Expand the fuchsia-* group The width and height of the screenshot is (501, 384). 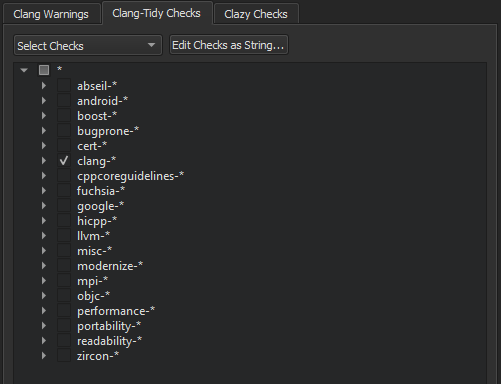pyautogui.click(x=44, y=191)
